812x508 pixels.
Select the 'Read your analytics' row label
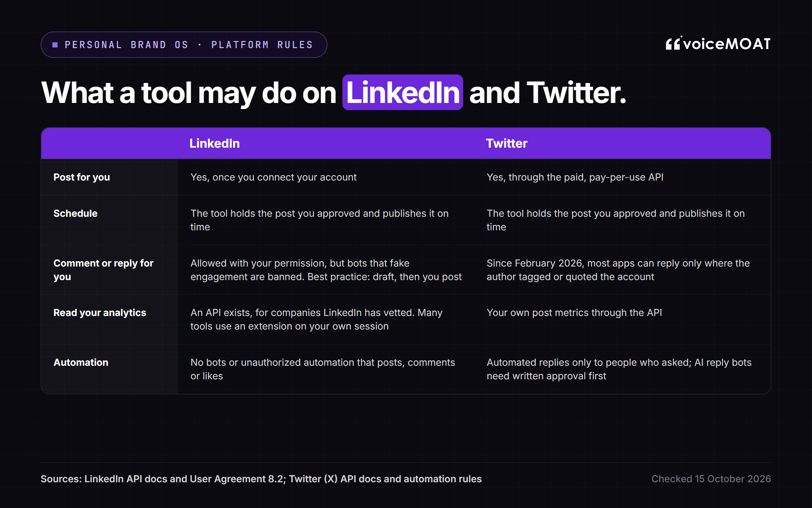pos(100,313)
